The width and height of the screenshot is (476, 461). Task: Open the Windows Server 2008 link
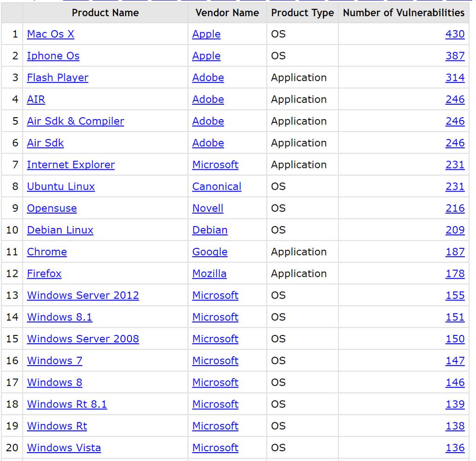coord(83,339)
